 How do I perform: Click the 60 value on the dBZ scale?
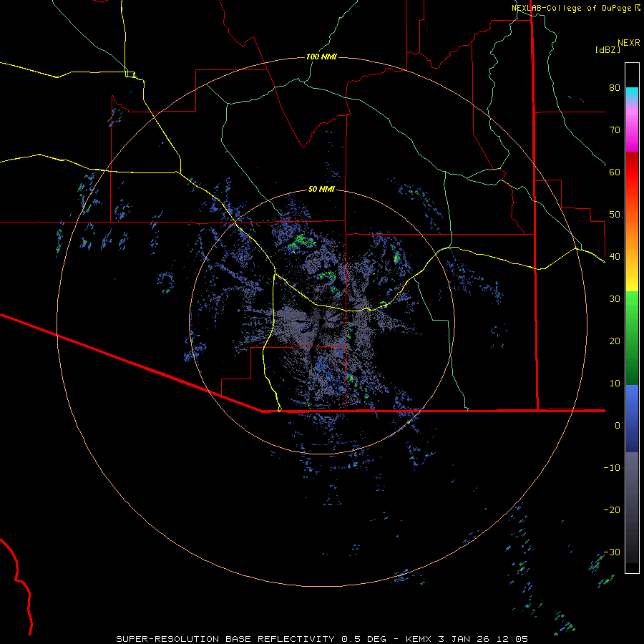(615, 172)
